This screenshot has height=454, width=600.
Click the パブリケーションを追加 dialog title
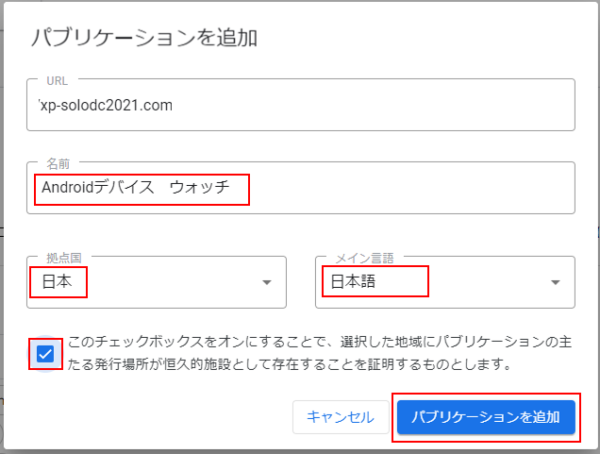(x=144, y=38)
